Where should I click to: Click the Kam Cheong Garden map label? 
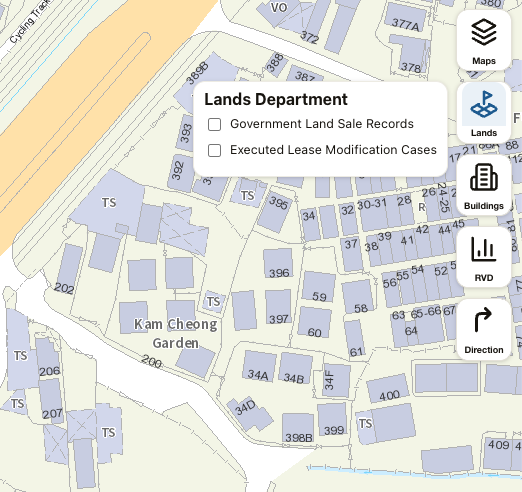click(x=176, y=333)
